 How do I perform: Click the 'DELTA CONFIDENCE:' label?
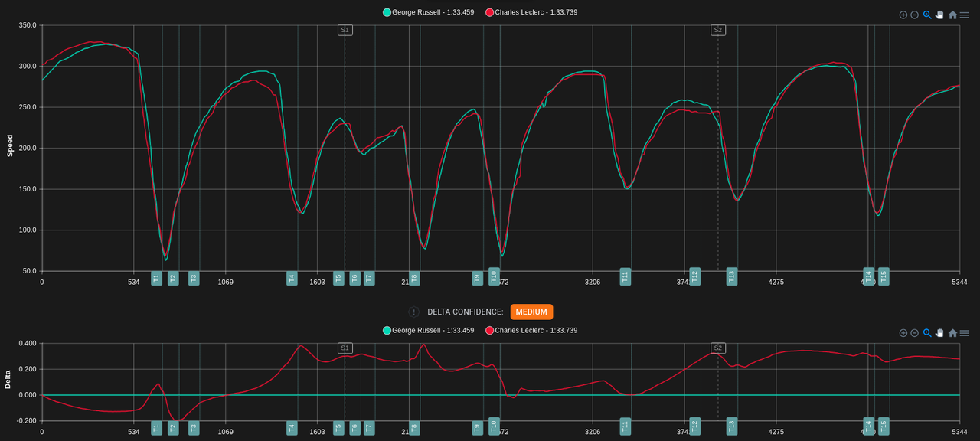pos(465,312)
